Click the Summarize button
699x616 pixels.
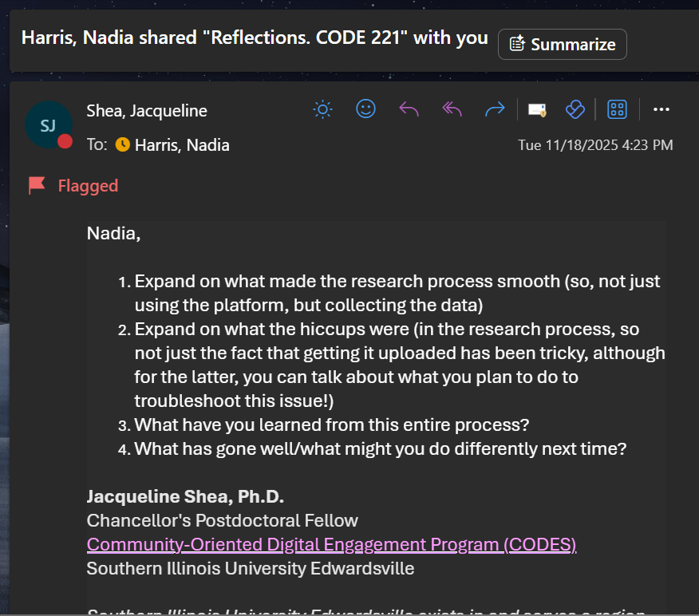pos(563,45)
